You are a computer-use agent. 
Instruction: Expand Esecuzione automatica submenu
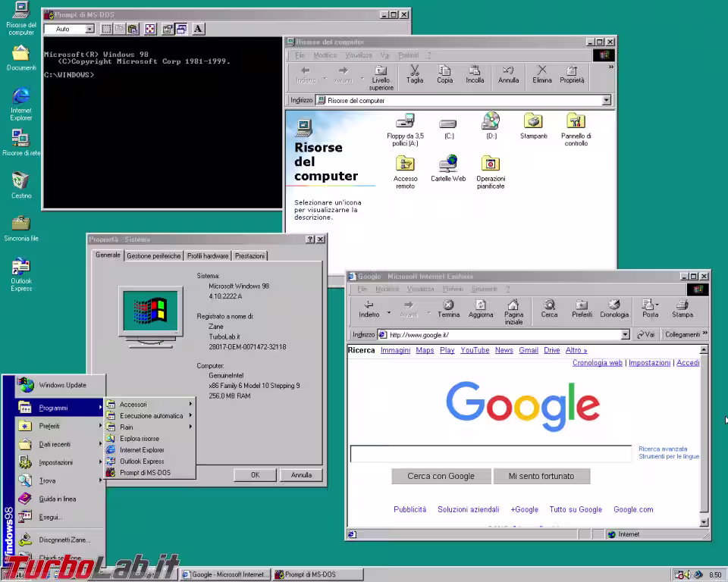149,416
